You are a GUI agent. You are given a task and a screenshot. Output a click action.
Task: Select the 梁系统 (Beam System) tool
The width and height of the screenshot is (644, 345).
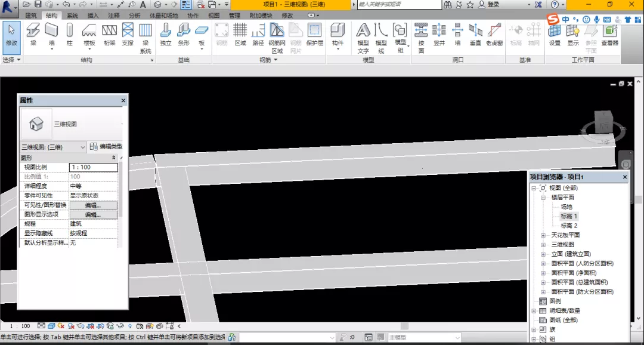145,38
